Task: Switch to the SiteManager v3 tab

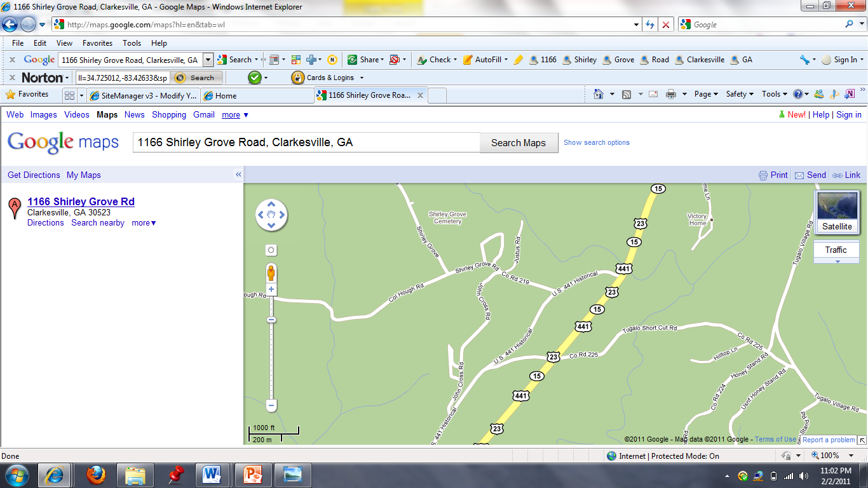Action: pyautogui.click(x=144, y=95)
